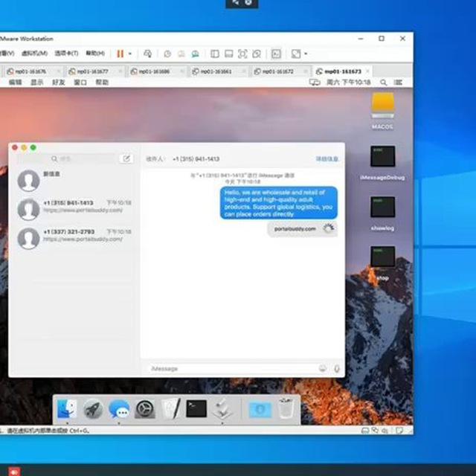Viewport: 476px width, 476px height.
Task: Open the VMware 虚拟机(M) menu
Action: click(34, 53)
